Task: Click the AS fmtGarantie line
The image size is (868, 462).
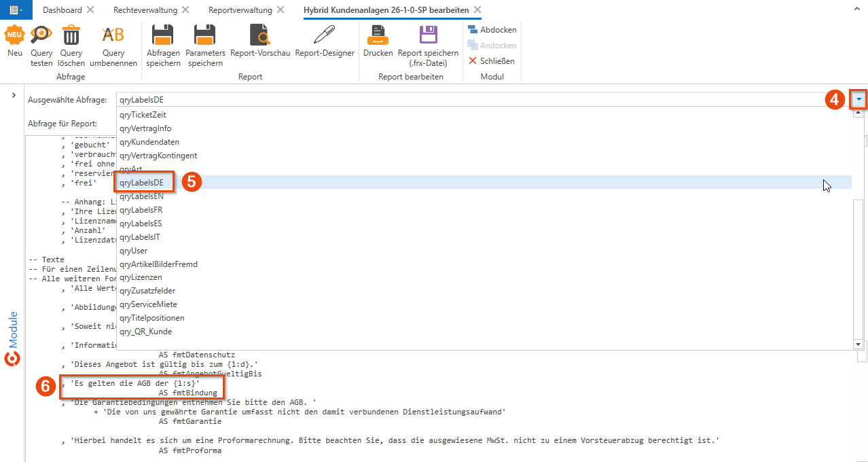Action: (x=189, y=421)
